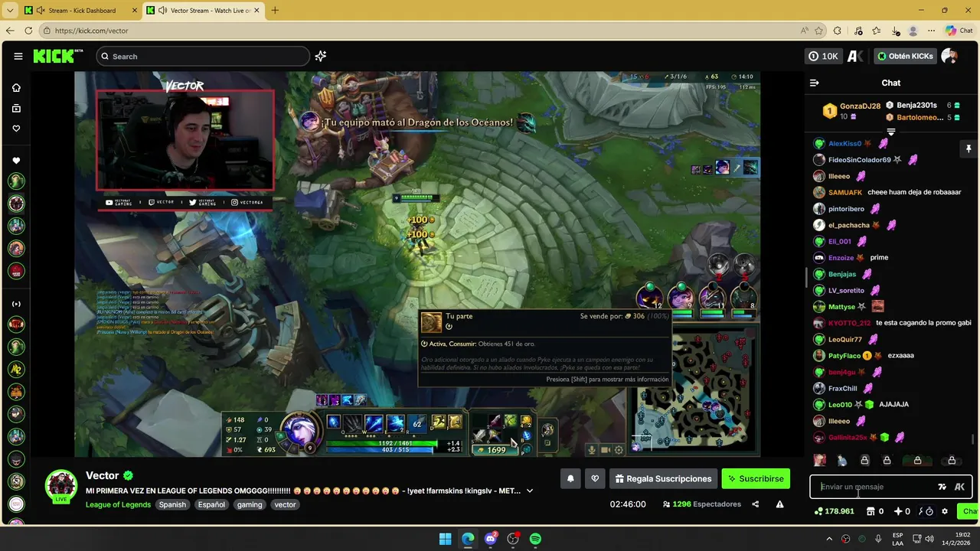Click the 10K points balance button
This screenshot has height=551, width=980.
pos(823,56)
